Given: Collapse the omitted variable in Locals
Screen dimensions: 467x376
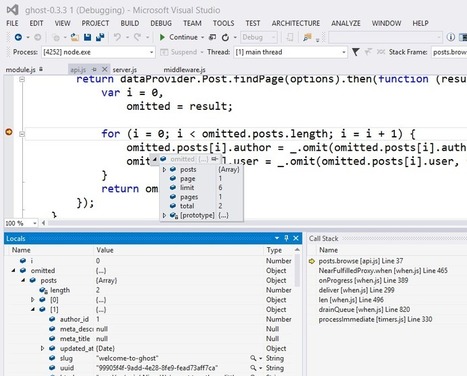Looking at the screenshot, I should 13,270.
